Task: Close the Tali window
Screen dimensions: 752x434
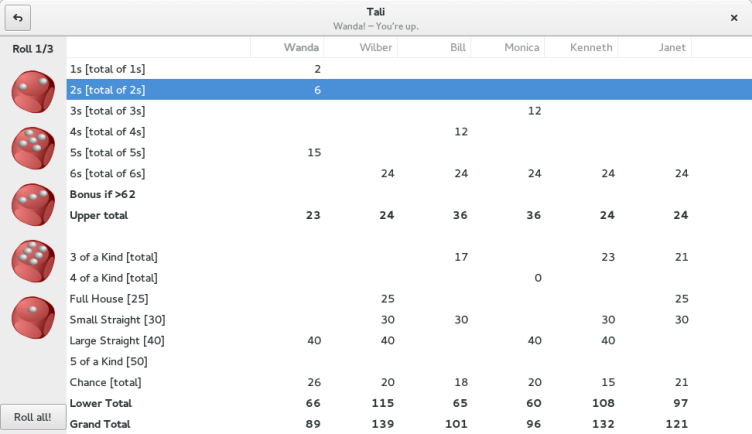Action: [734, 18]
